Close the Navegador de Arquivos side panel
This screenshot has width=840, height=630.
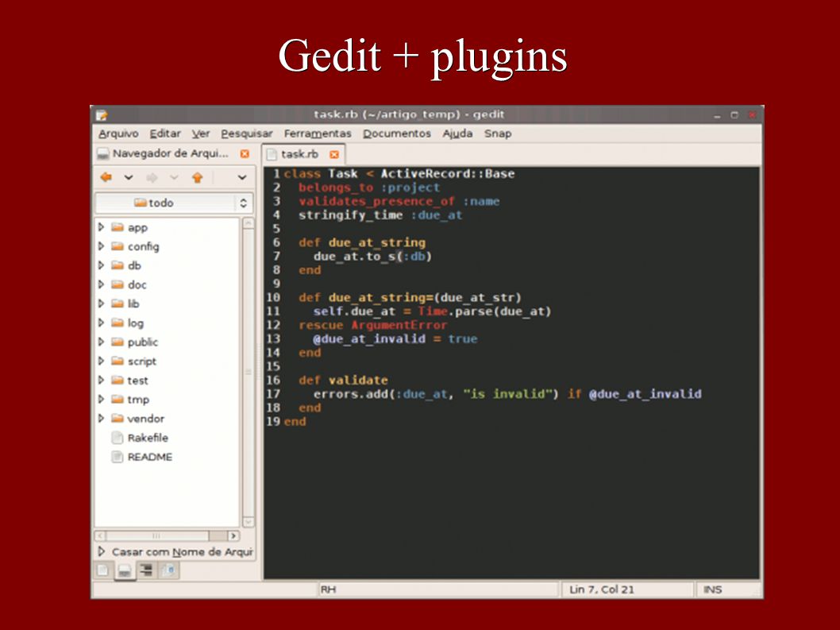(x=245, y=154)
